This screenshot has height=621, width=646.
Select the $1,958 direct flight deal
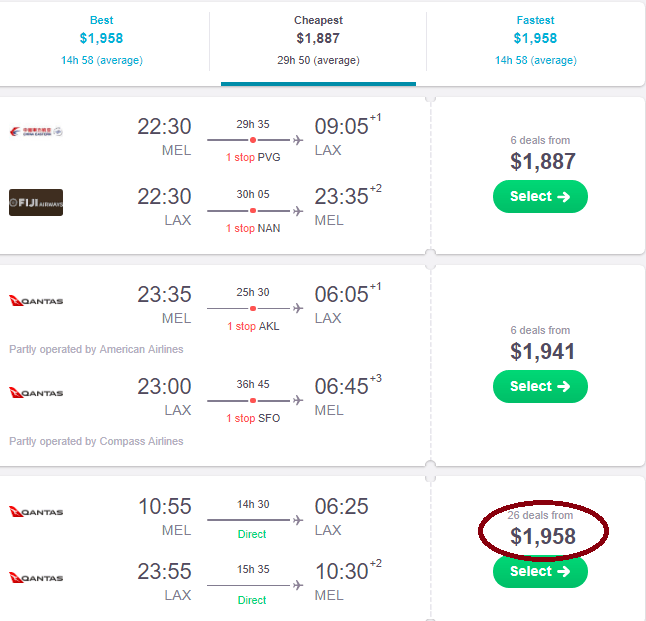click(540, 572)
